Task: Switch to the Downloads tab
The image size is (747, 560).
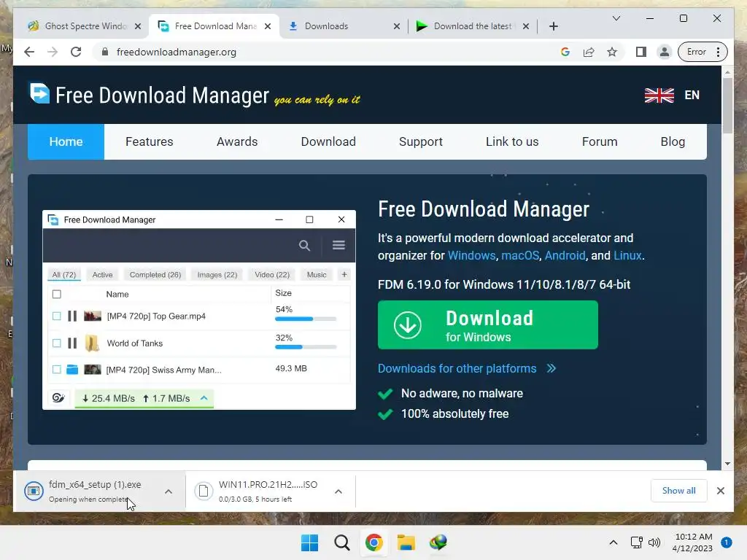Action: click(344, 26)
